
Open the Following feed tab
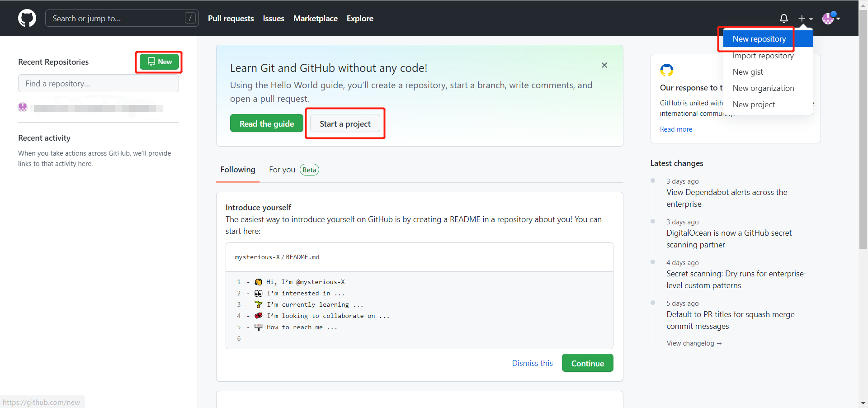[238, 170]
